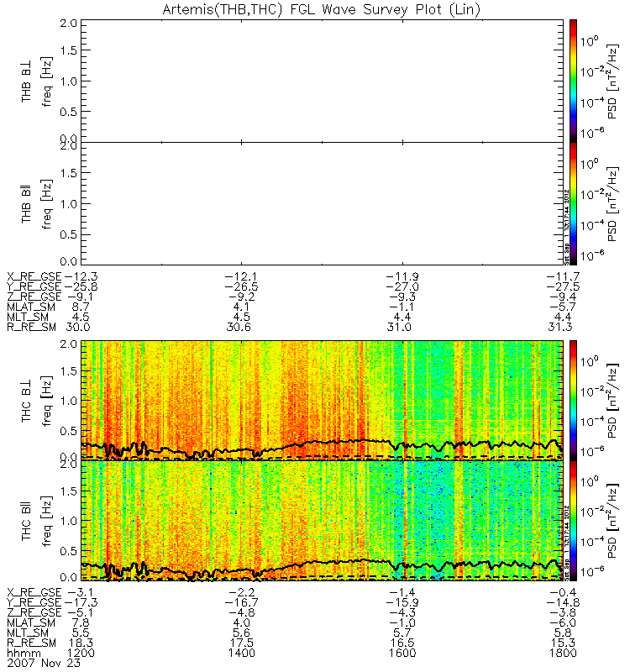The height and width of the screenshot is (672, 630).
Task: Click the THC radial distance value 18.3
Action: (81, 643)
